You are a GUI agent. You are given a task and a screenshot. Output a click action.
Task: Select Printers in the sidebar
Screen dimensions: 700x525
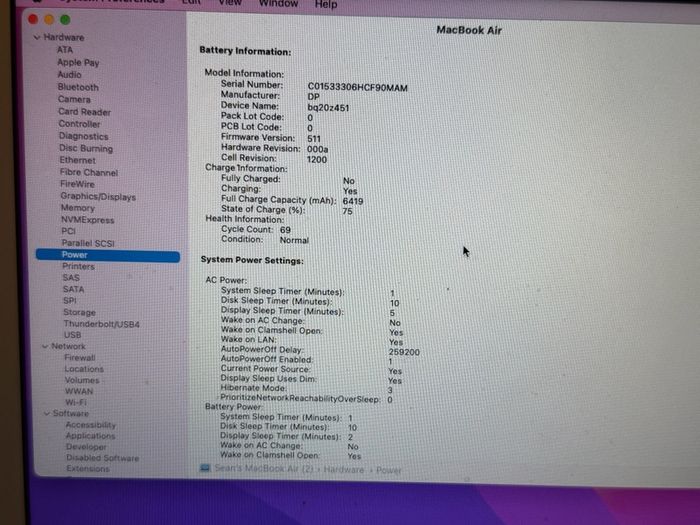tap(79, 267)
